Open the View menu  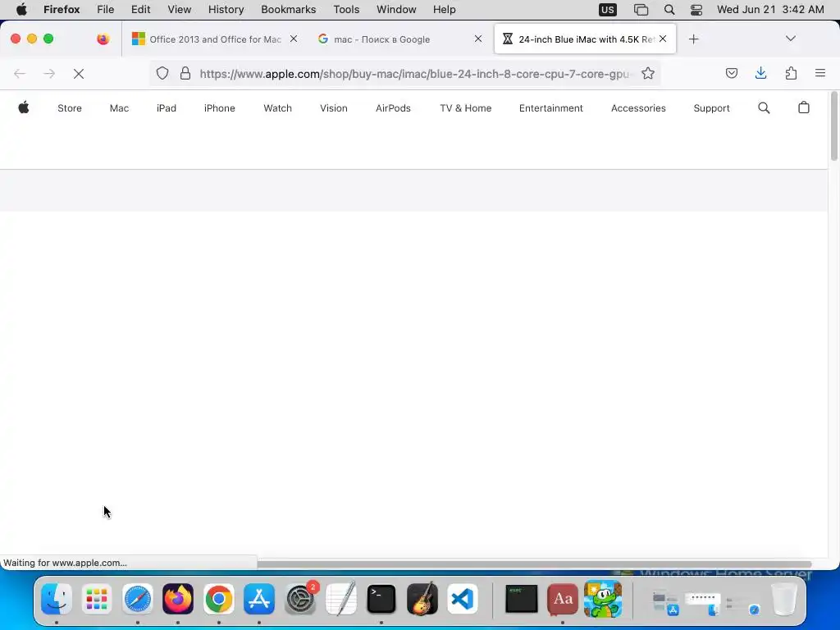179,10
